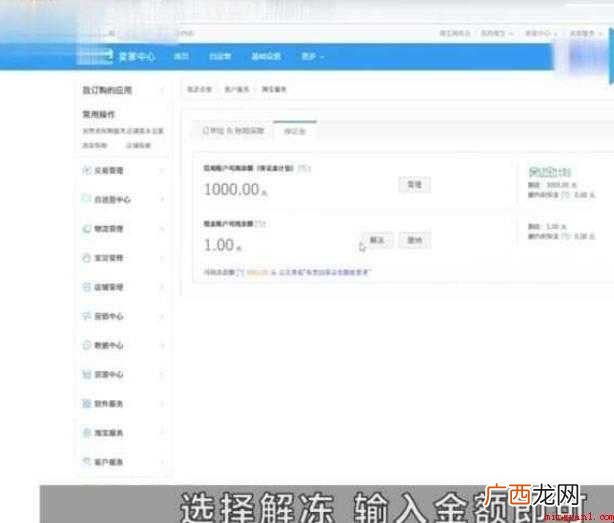Click the 货源中心 sidebar icon
Image resolution: width=614 pixels, height=523 pixels.
[x=86, y=374]
